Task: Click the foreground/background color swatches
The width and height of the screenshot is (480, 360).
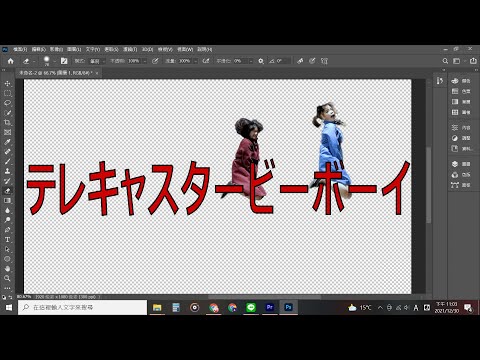Action: [x=4, y=297]
